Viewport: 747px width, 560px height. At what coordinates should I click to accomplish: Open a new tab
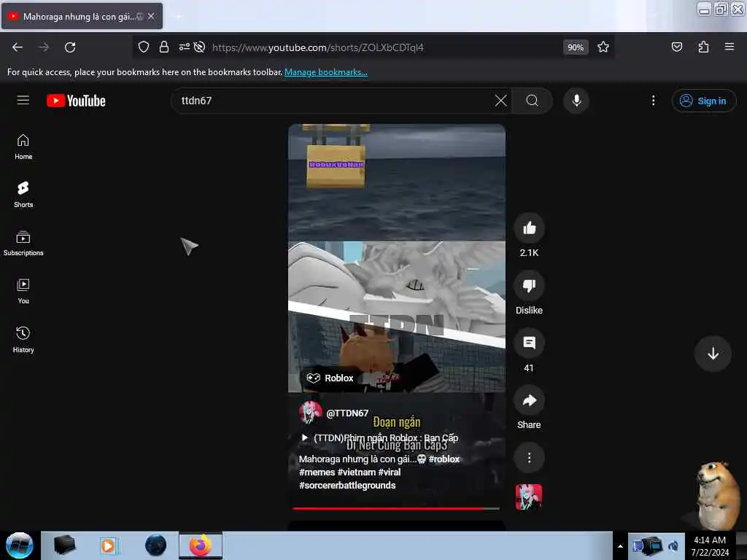tap(179, 17)
